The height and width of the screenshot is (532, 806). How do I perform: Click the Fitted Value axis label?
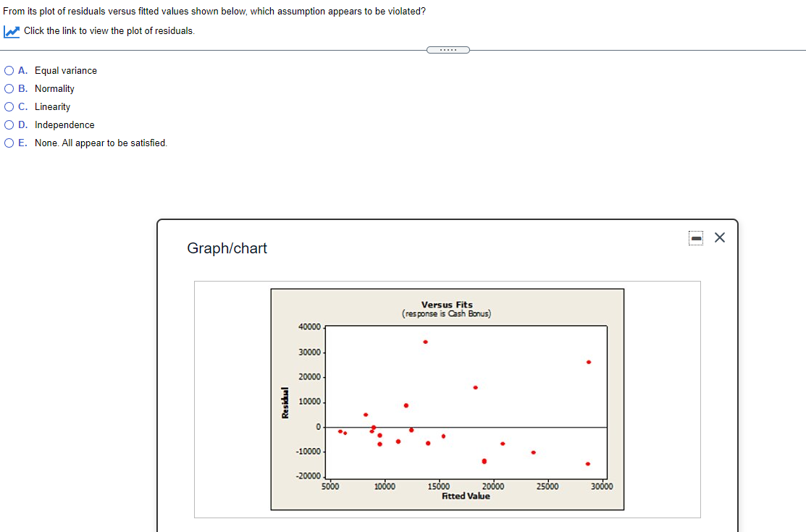tap(467, 496)
